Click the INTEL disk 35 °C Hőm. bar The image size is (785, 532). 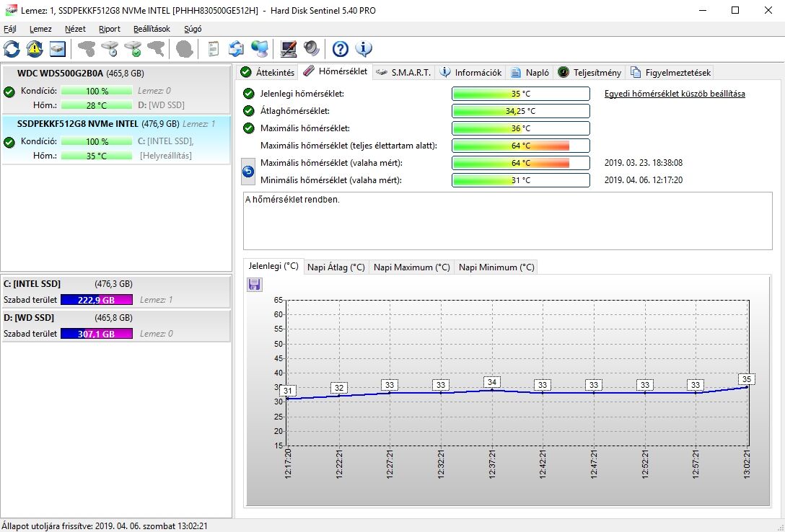click(97, 156)
